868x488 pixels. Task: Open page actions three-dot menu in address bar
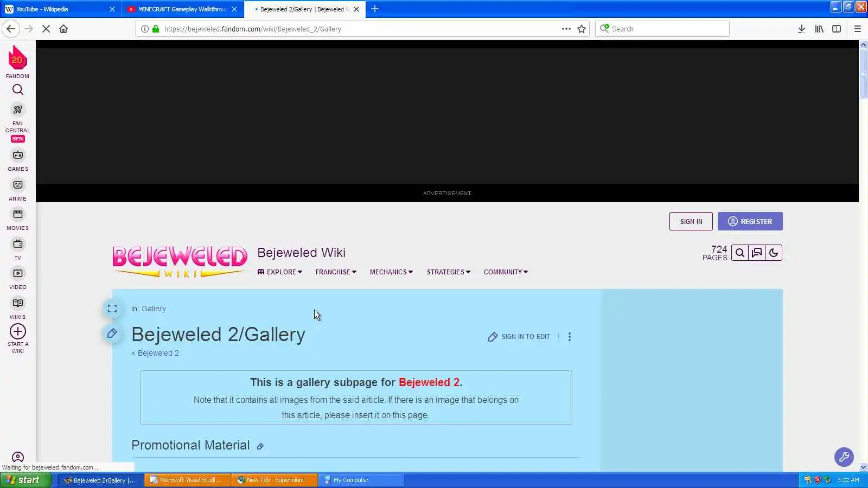pos(566,29)
